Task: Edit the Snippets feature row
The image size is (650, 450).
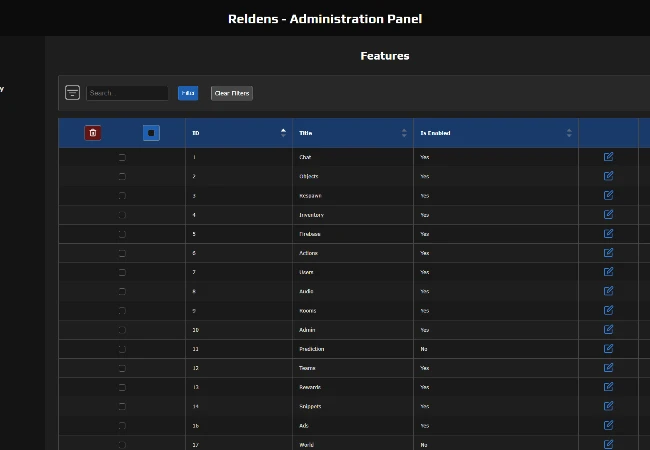Action: pos(608,406)
